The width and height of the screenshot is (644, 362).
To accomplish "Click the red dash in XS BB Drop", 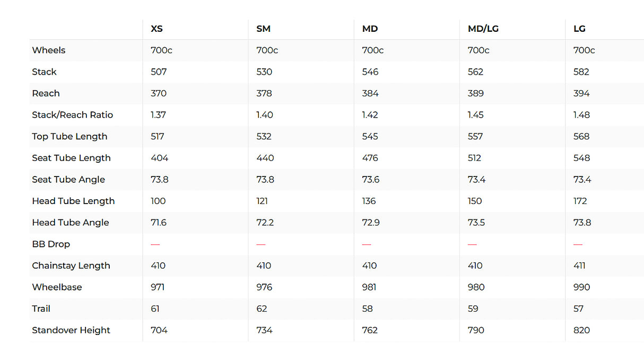I will click(155, 244).
